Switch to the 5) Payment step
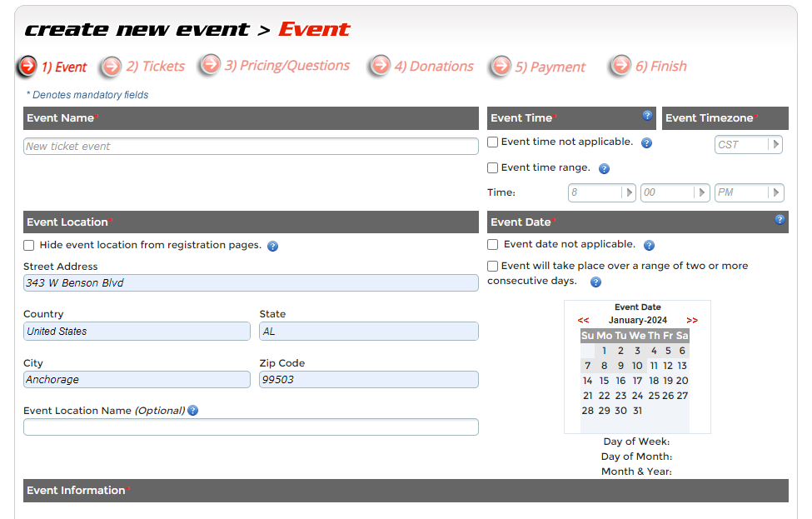The width and height of the screenshot is (812, 519). (550, 67)
